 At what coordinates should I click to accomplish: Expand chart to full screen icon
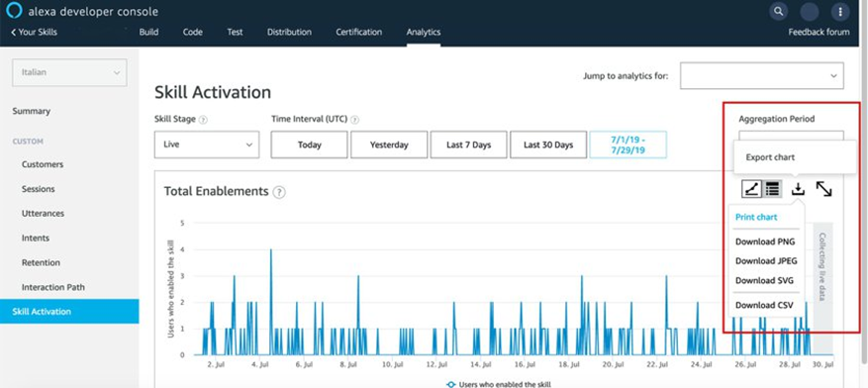(824, 189)
